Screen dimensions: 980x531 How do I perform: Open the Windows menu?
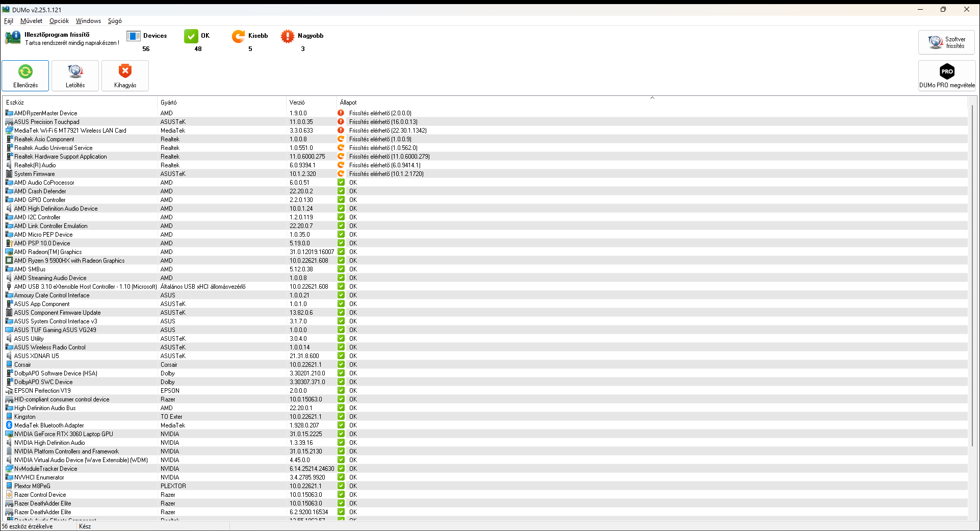tap(88, 21)
